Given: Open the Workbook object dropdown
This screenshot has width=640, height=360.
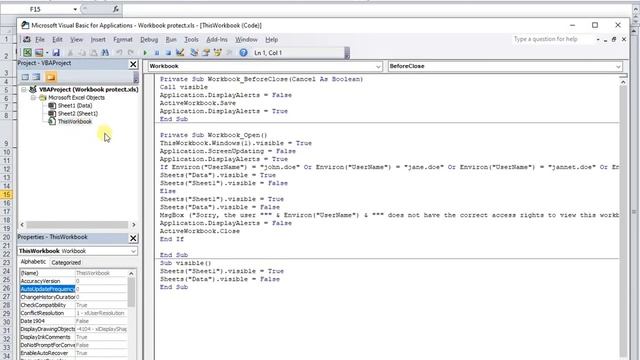Looking at the screenshot, I should click(378, 66).
